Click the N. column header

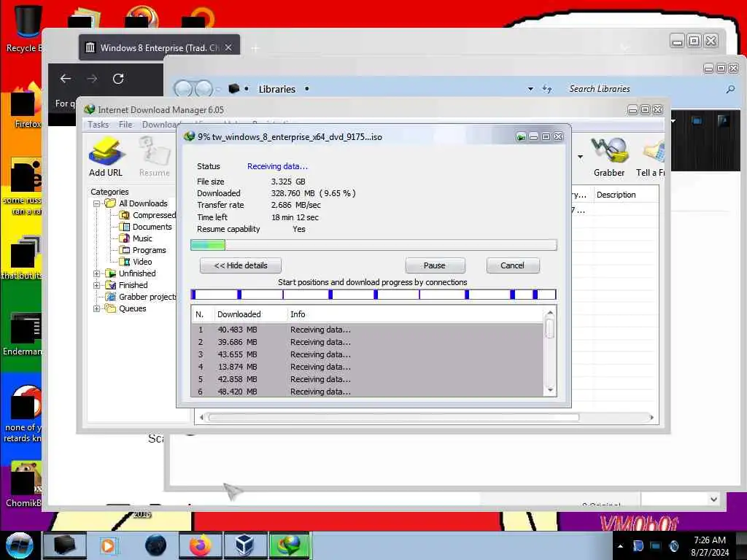[202, 314]
